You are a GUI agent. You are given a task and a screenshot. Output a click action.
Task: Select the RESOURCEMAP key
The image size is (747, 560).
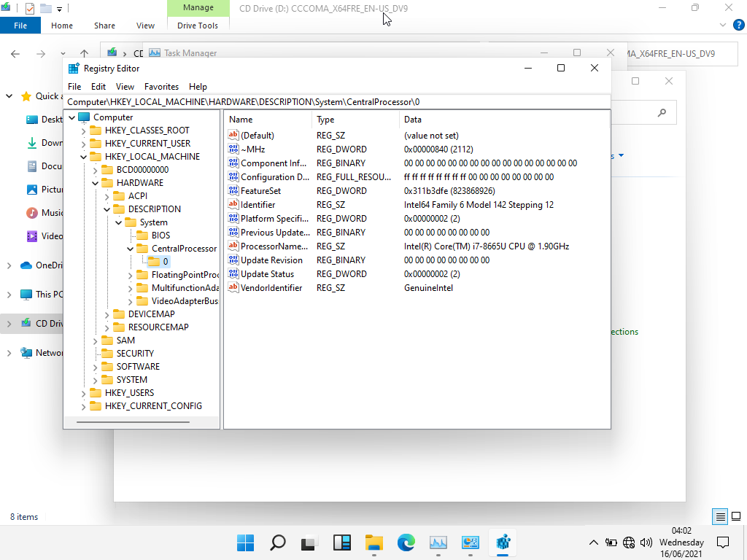[158, 327]
